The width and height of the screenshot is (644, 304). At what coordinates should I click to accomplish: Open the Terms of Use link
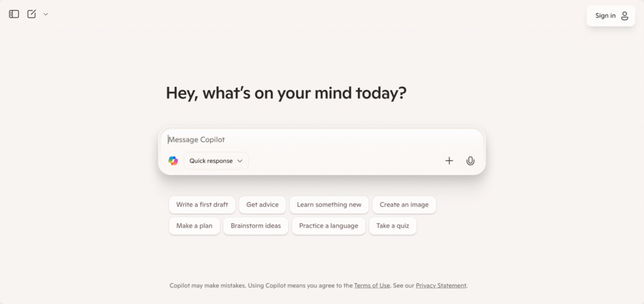pos(372,286)
